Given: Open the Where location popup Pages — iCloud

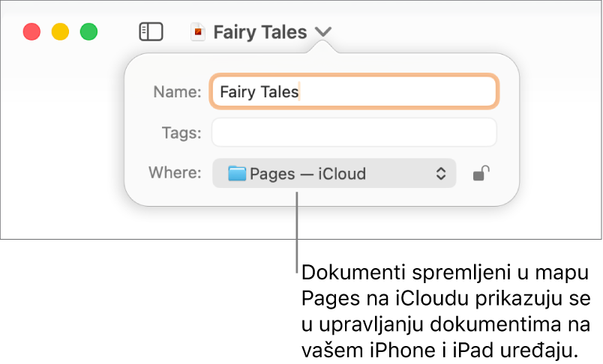Looking at the screenshot, I should [334, 173].
